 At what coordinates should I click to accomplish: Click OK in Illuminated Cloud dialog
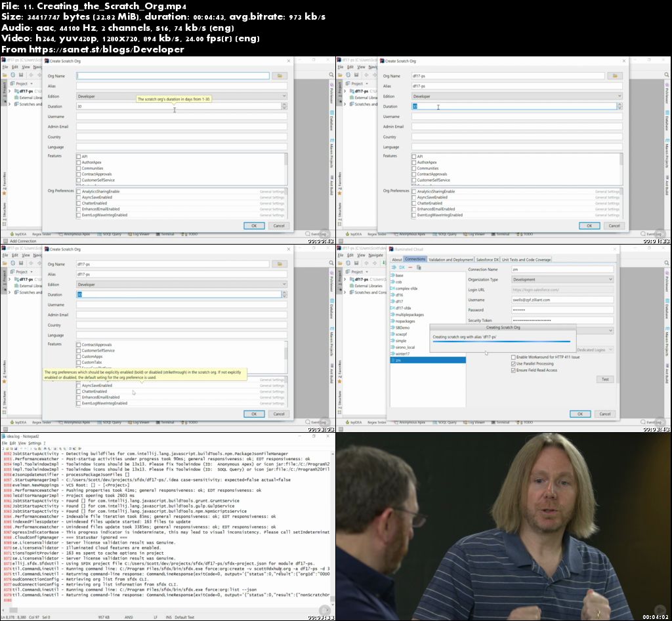(x=580, y=414)
